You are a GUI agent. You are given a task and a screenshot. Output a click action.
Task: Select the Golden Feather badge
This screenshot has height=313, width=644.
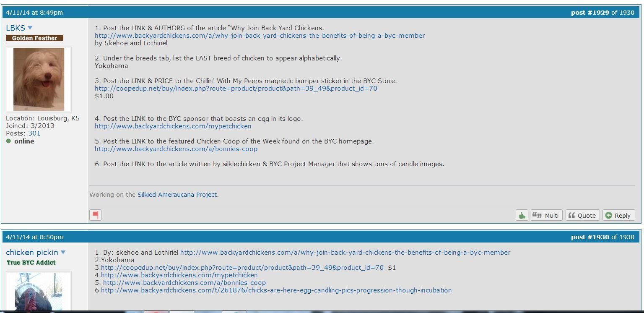[34, 38]
